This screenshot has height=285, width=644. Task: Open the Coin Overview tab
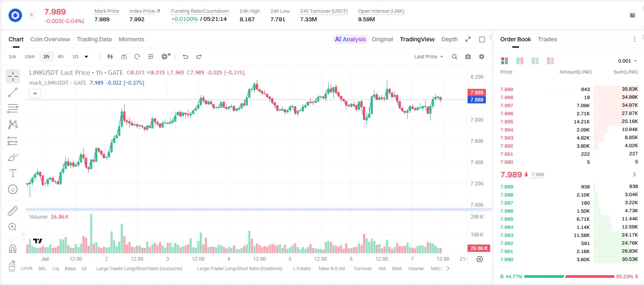[50, 39]
